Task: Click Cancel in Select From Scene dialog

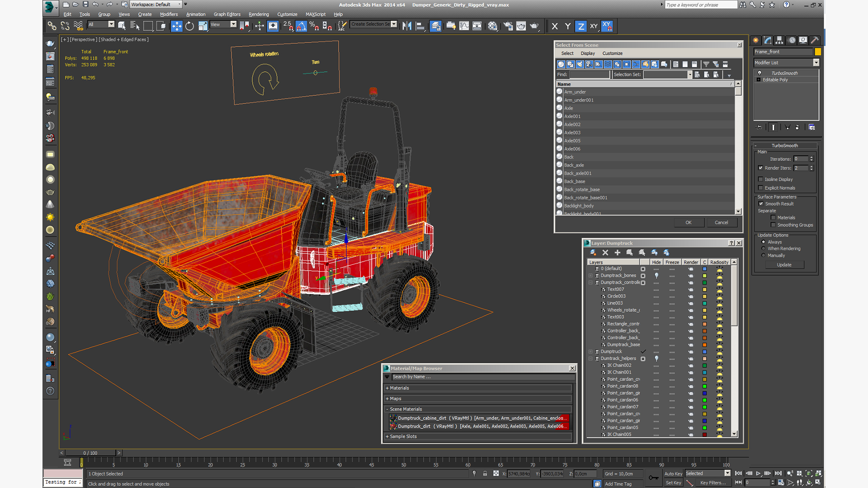Action: [x=722, y=223]
